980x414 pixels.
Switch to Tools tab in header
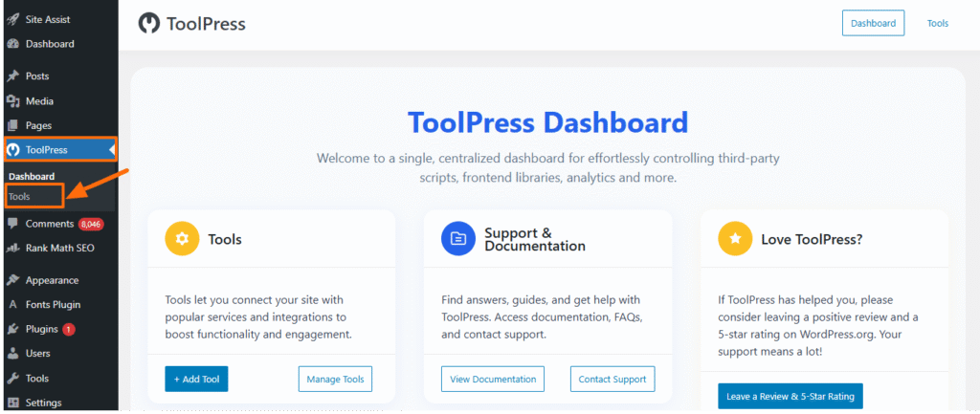pyautogui.click(x=938, y=23)
